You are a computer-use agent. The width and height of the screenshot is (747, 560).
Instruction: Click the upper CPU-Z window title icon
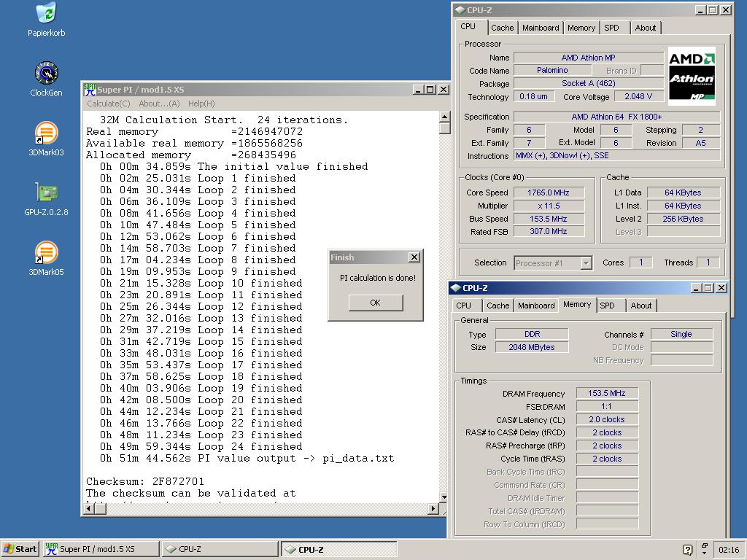tap(460, 10)
